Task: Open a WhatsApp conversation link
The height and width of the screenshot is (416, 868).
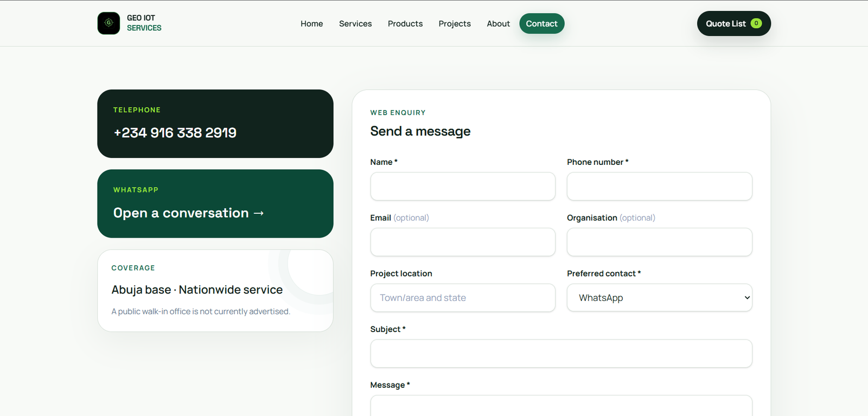Action: [189, 213]
